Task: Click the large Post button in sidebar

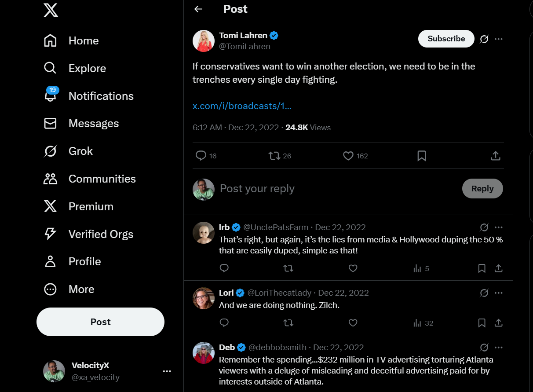Action: tap(100, 322)
